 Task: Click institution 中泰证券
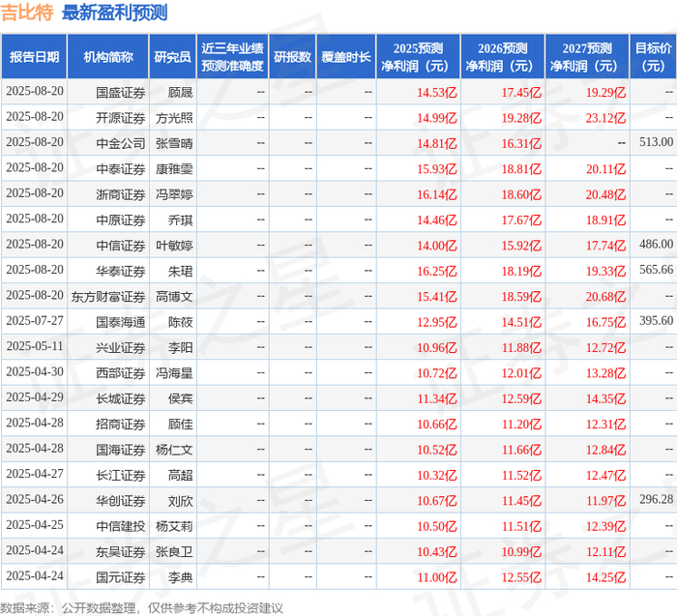tap(121, 169)
